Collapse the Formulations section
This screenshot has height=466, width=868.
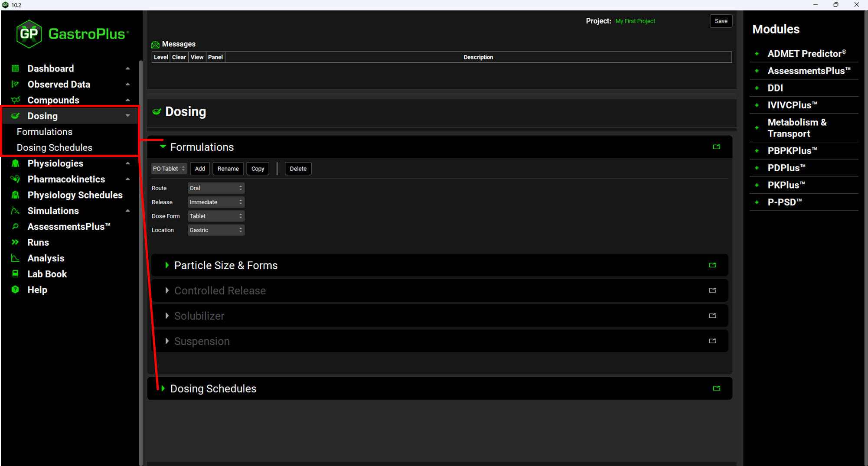pos(163,147)
